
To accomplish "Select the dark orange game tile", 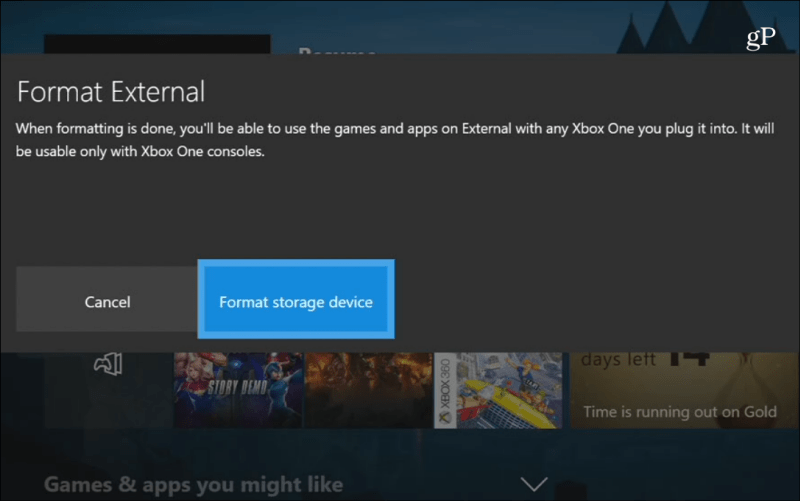I will tap(368, 390).
